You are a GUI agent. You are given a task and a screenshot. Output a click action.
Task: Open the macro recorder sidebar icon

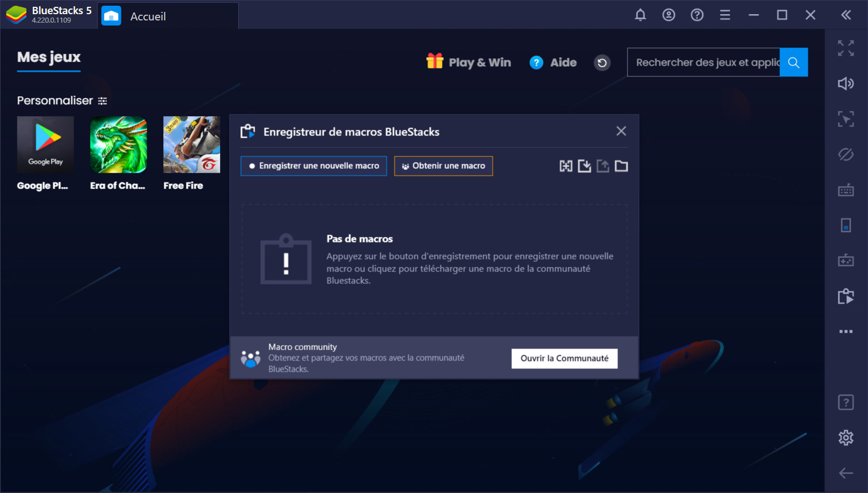click(846, 296)
